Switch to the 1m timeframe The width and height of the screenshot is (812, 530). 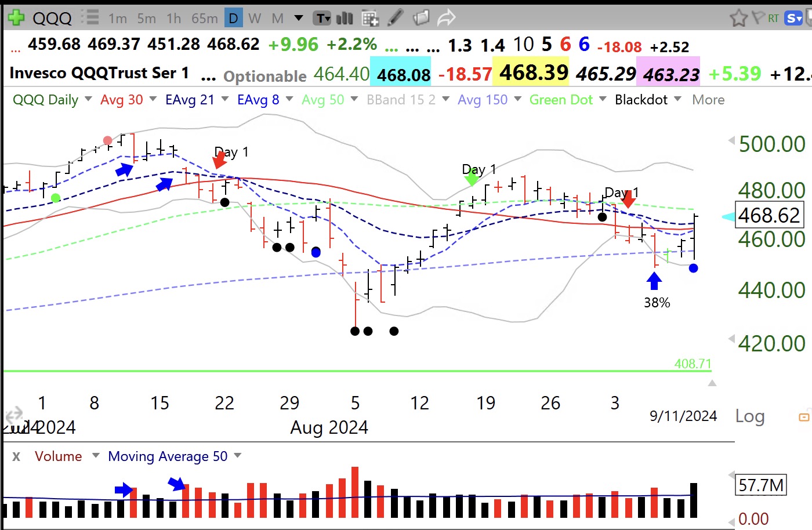[x=117, y=19]
